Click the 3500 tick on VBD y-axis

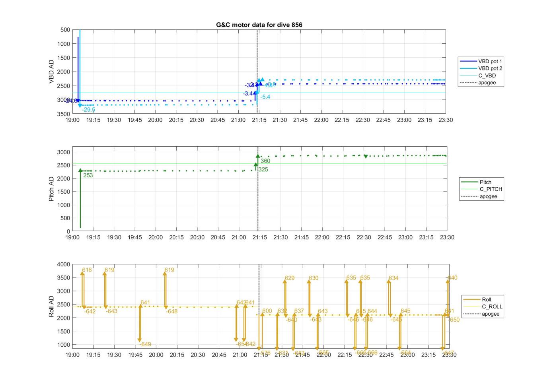[64, 114]
